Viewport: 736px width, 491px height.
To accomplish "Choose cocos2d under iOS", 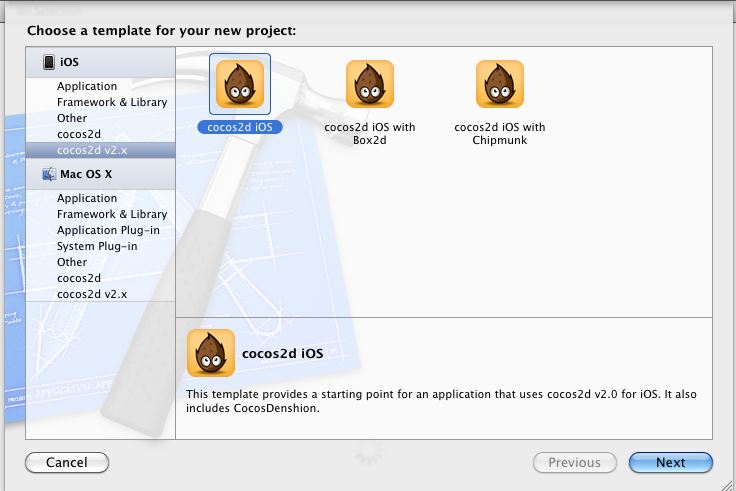I will 79,134.
